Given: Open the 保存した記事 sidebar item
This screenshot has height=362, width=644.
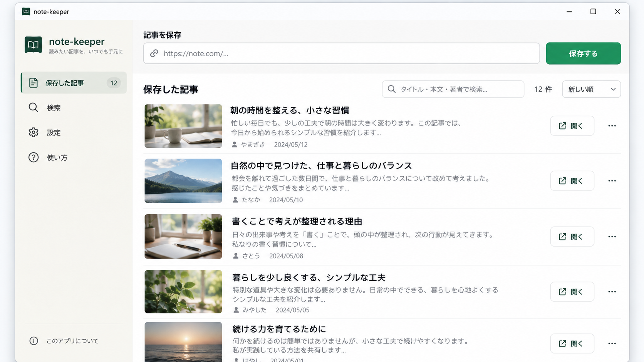Looking at the screenshot, I should click(x=74, y=83).
